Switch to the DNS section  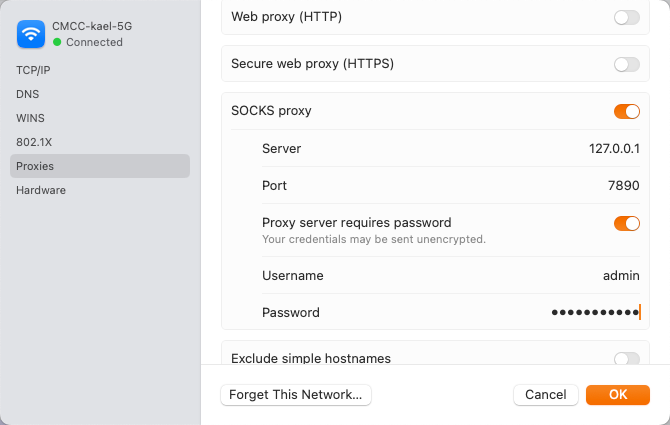(x=27, y=94)
